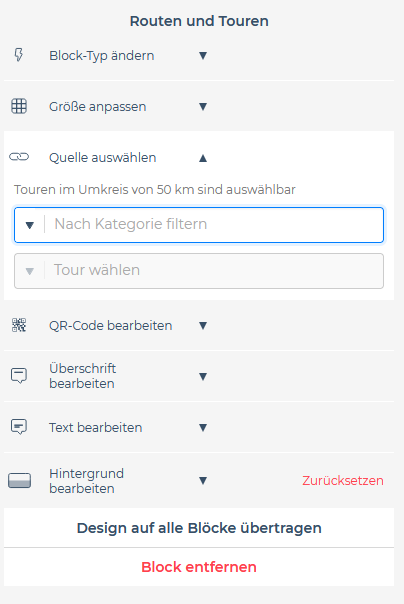Expand Text bearbeiten arrow
404x604 pixels.
(x=203, y=427)
